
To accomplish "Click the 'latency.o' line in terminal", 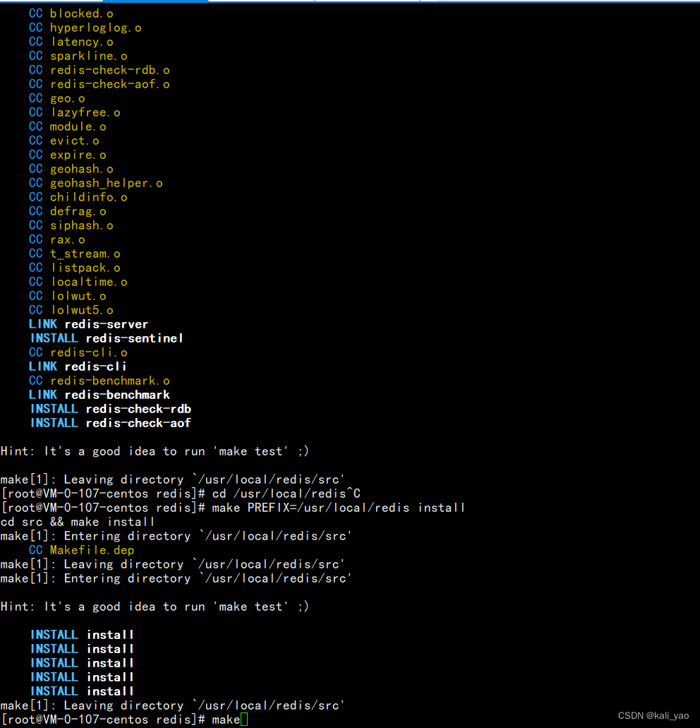I will coord(71,42).
